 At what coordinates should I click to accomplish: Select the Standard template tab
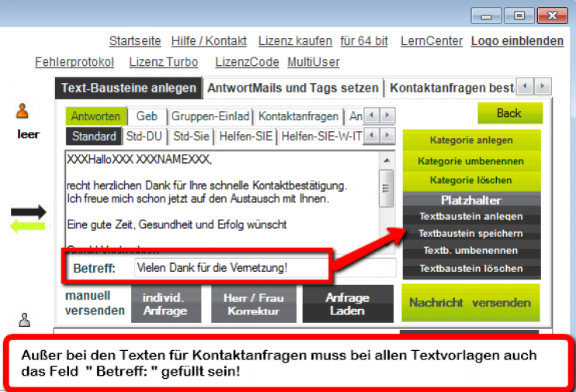click(94, 137)
